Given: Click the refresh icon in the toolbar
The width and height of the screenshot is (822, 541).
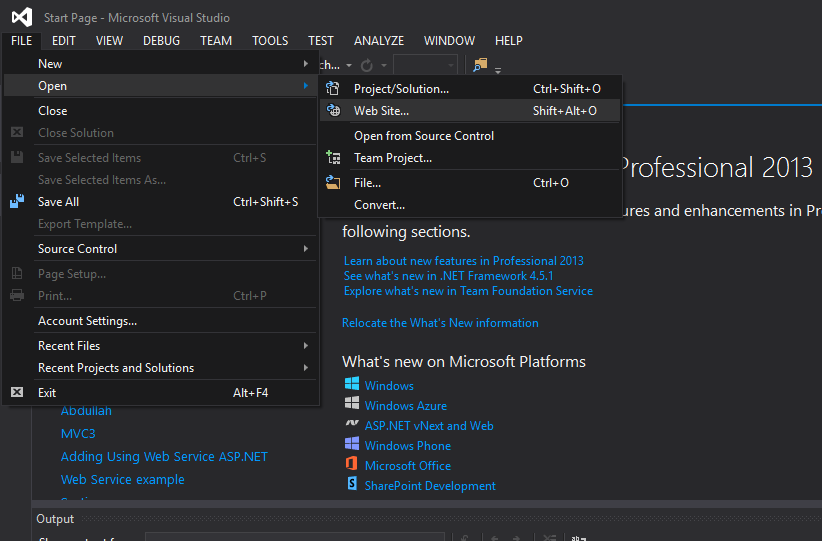Looking at the screenshot, I should point(366,66).
